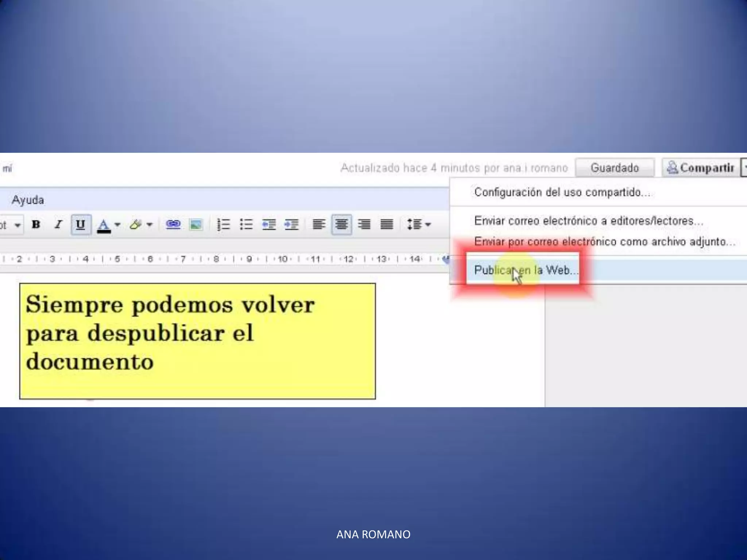Toggle italic formatting
The height and width of the screenshot is (560, 747).
[58, 224]
